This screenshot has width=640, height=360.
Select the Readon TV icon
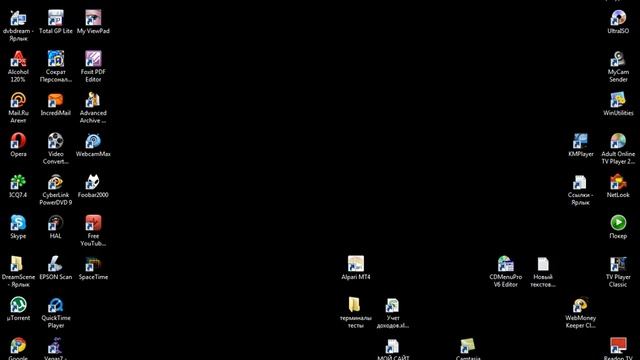point(618,346)
